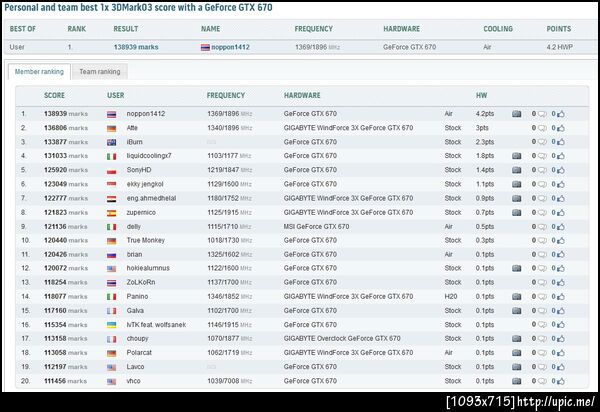Open comments bubble in ZoLKoRn row
The height and width of the screenshot is (412, 600).
(x=542, y=283)
